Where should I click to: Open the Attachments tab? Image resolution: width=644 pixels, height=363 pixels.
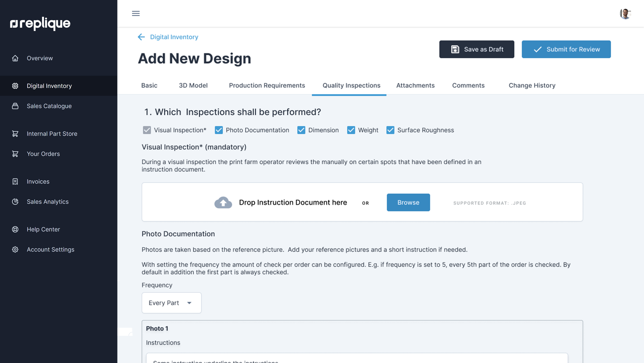pyautogui.click(x=415, y=86)
